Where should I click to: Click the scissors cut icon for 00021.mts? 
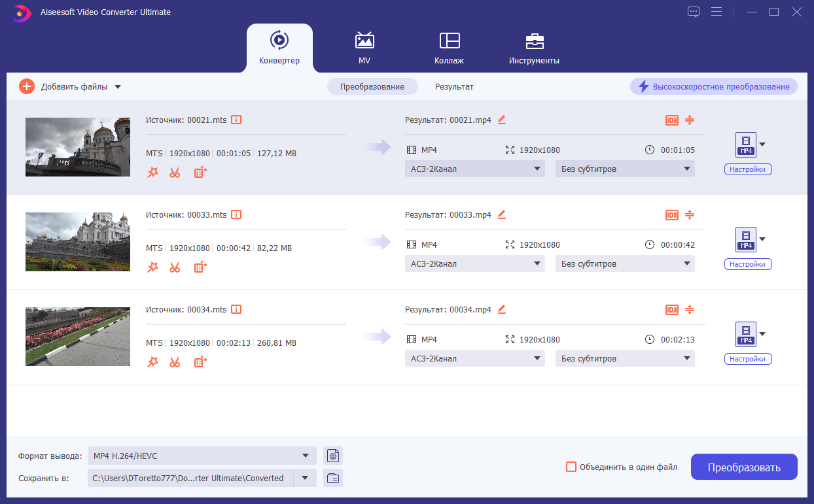[175, 173]
